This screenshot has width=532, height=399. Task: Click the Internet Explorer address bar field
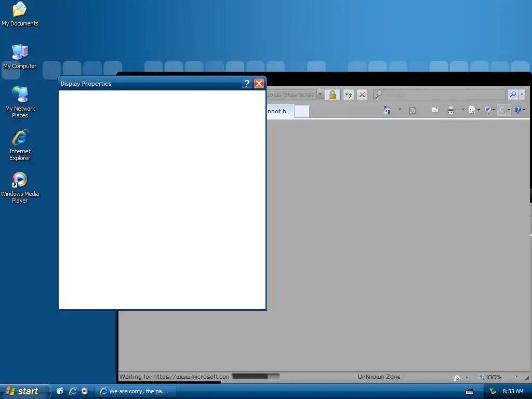point(291,95)
